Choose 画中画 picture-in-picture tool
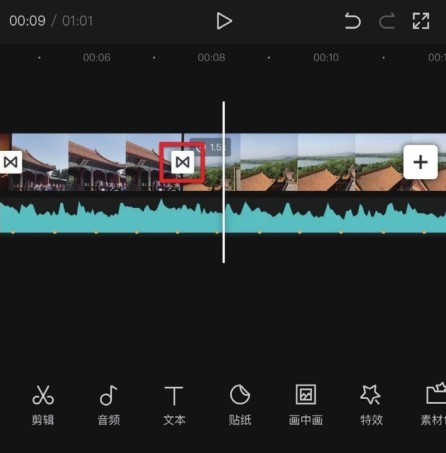Viewport: 446px width, 453px height. (x=306, y=405)
